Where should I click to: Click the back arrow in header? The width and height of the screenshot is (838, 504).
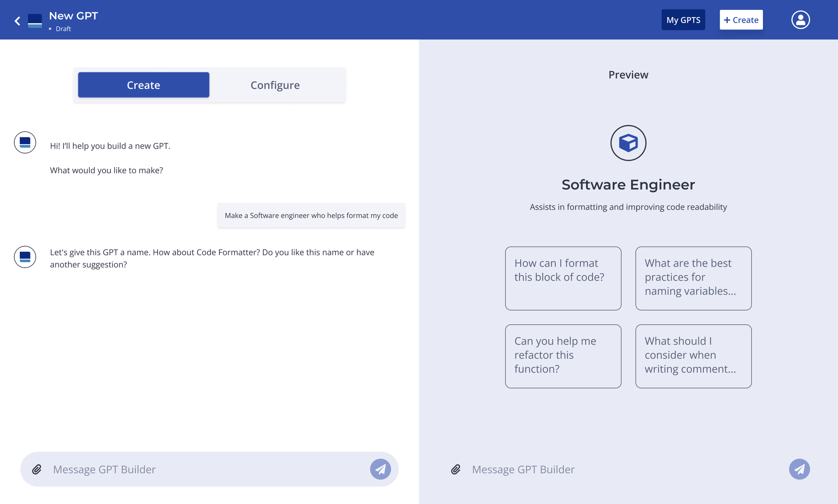[x=17, y=21]
